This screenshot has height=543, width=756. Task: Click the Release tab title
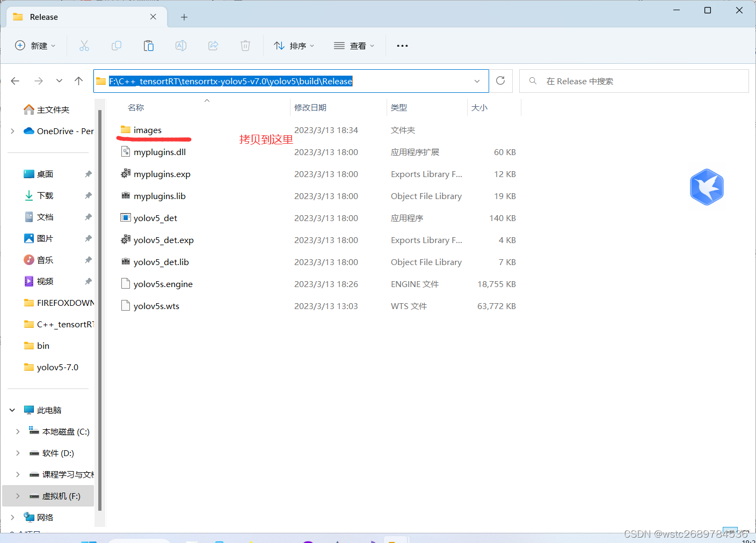(x=44, y=17)
